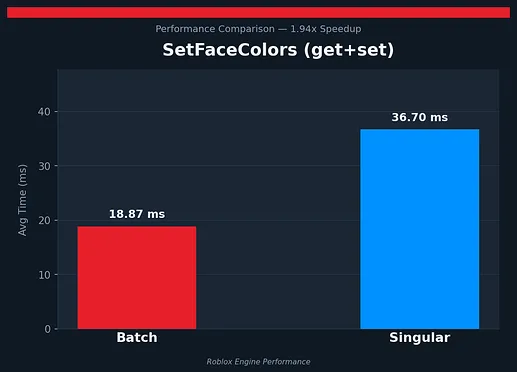The width and height of the screenshot is (517, 372).
Task: Click the 10 y-axis tick label
Action: click(x=44, y=275)
